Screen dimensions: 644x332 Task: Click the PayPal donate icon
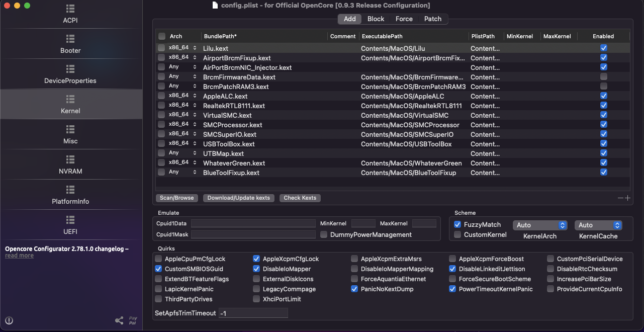click(133, 320)
